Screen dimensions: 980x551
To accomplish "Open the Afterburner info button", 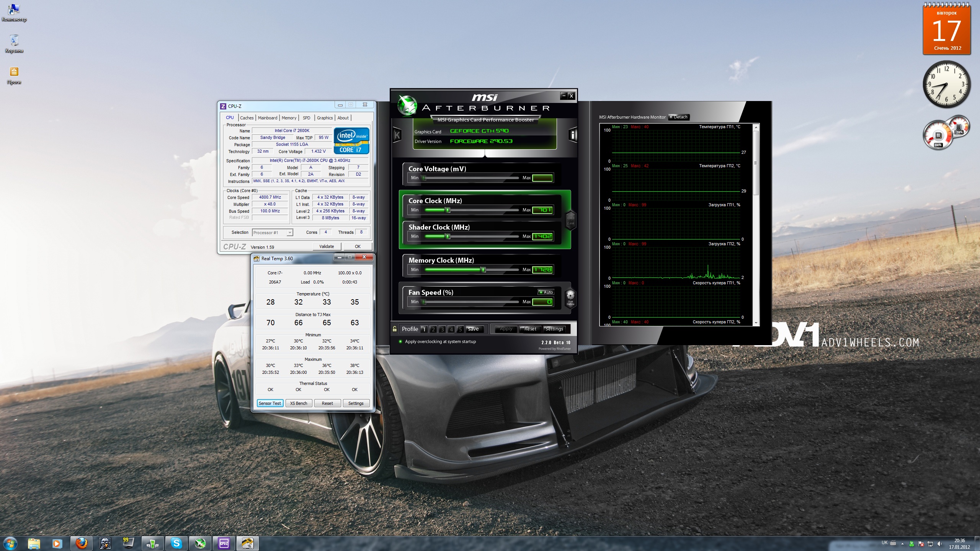I will click(573, 135).
